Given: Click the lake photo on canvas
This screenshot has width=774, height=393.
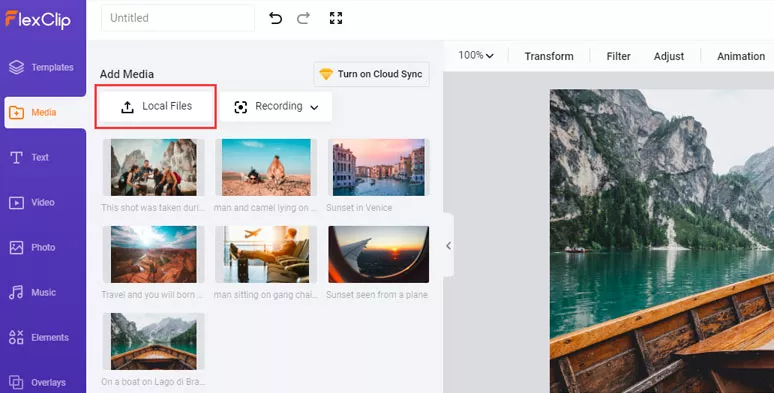Looking at the screenshot, I should tap(662, 241).
